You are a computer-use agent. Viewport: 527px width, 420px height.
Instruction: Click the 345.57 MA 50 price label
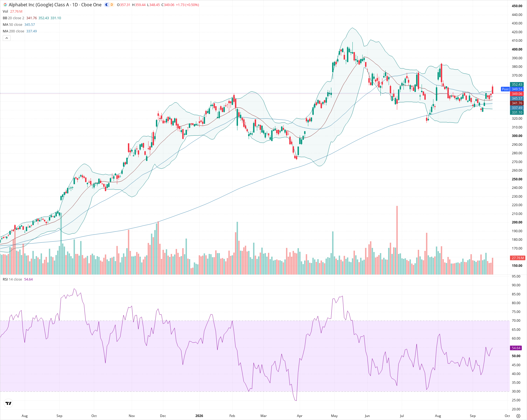(x=517, y=99)
